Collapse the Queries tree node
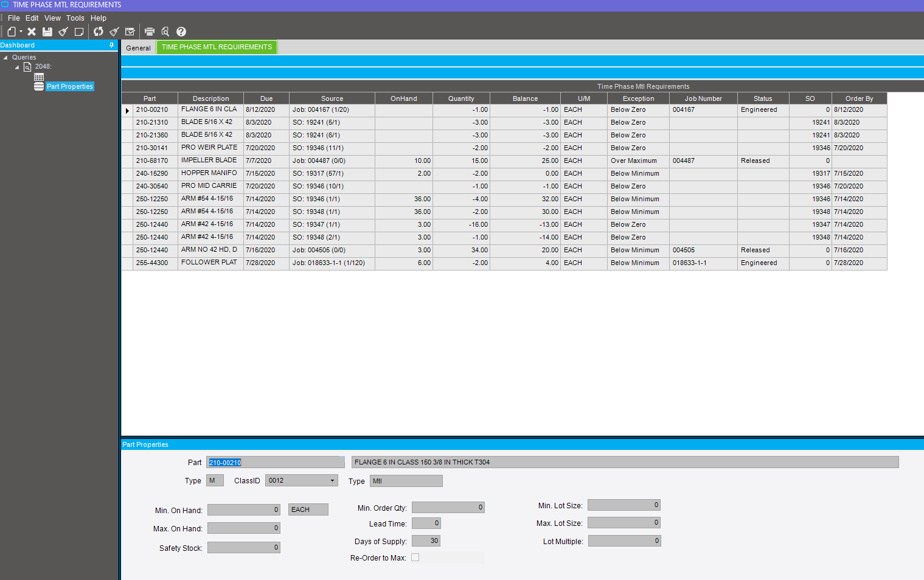 tap(5, 58)
